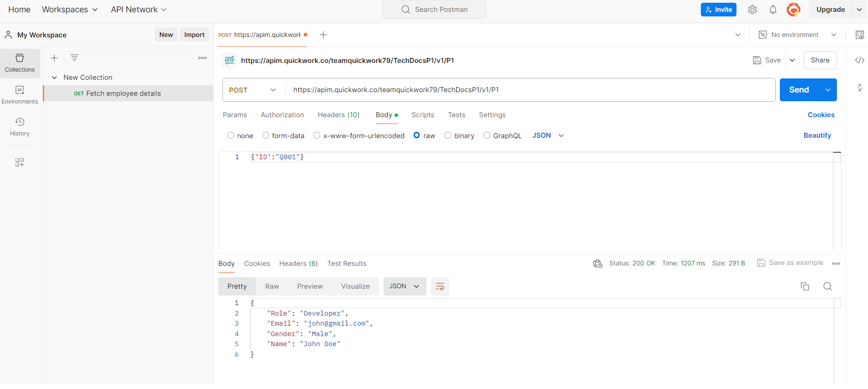The height and width of the screenshot is (389, 868).
Task: Click the Beautify link
Action: pyautogui.click(x=817, y=135)
